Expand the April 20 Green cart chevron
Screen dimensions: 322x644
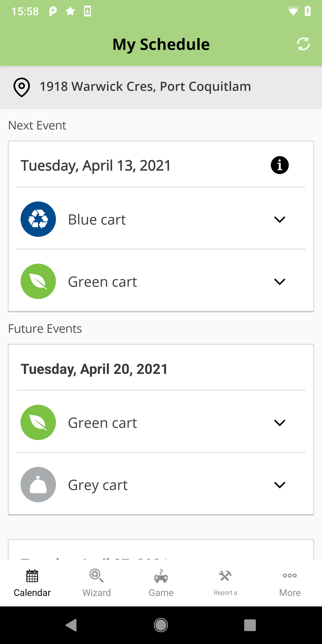[280, 423]
